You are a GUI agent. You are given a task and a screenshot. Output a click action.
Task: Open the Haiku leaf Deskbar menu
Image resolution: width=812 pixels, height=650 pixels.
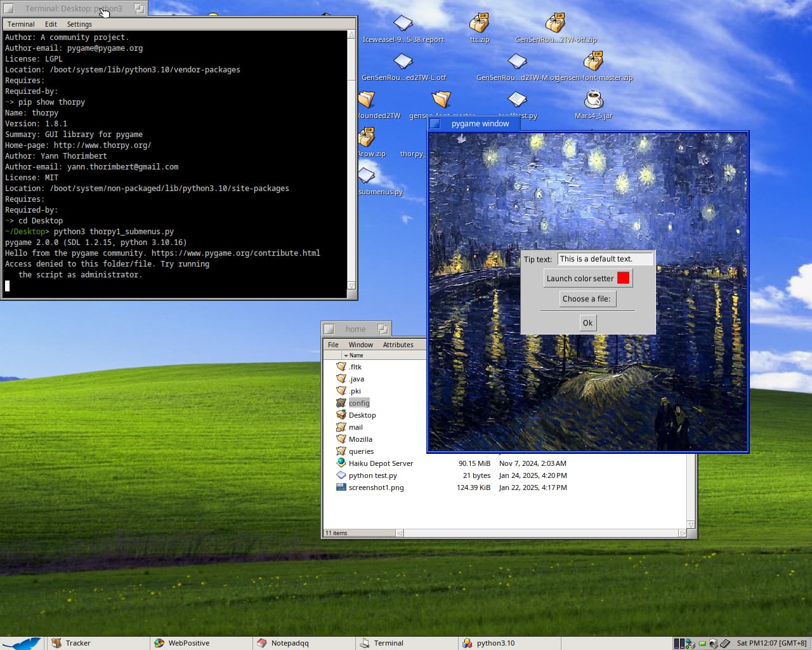23,643
